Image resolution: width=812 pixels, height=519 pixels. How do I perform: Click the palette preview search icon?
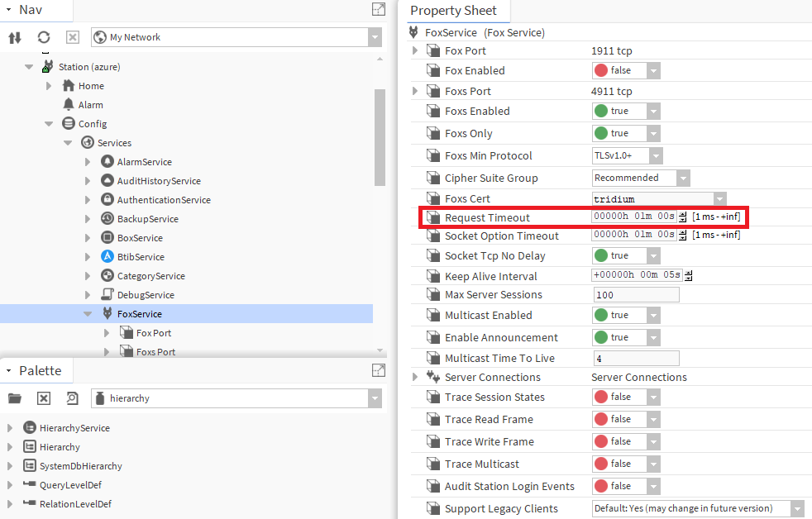click(x=72, y=398)
